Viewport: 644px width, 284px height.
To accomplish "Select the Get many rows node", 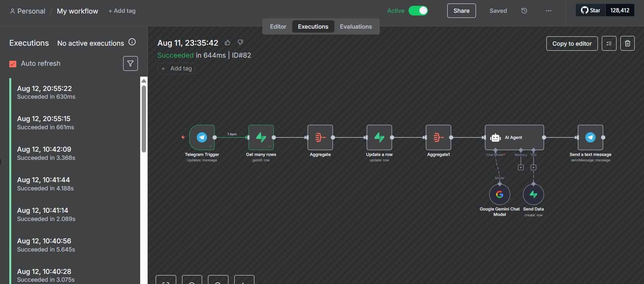I will [261, 137].
